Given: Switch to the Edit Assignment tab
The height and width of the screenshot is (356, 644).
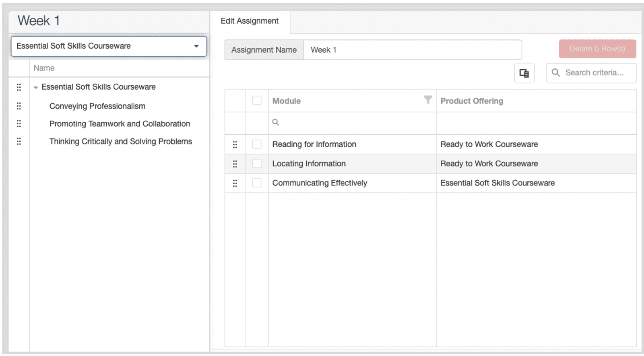Looking at the screenshot, I should [x=250, y=21].
